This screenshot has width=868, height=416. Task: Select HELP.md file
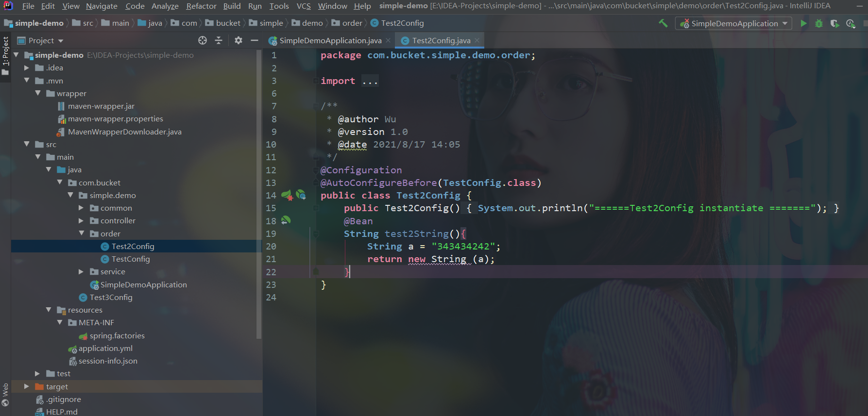[x=62, y=412]
